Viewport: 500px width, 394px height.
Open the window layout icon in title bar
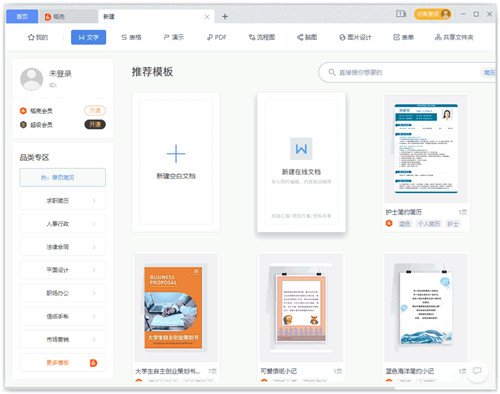[401, 14]
